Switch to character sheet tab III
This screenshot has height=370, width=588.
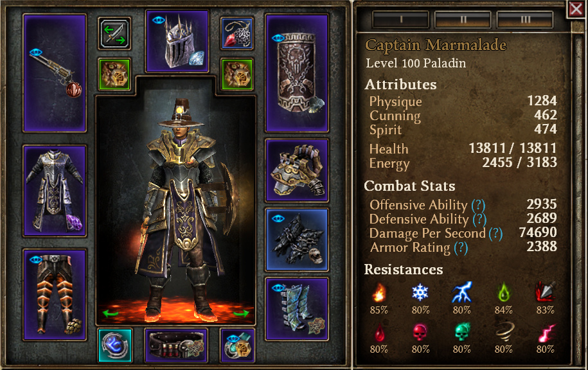[524, 19]
